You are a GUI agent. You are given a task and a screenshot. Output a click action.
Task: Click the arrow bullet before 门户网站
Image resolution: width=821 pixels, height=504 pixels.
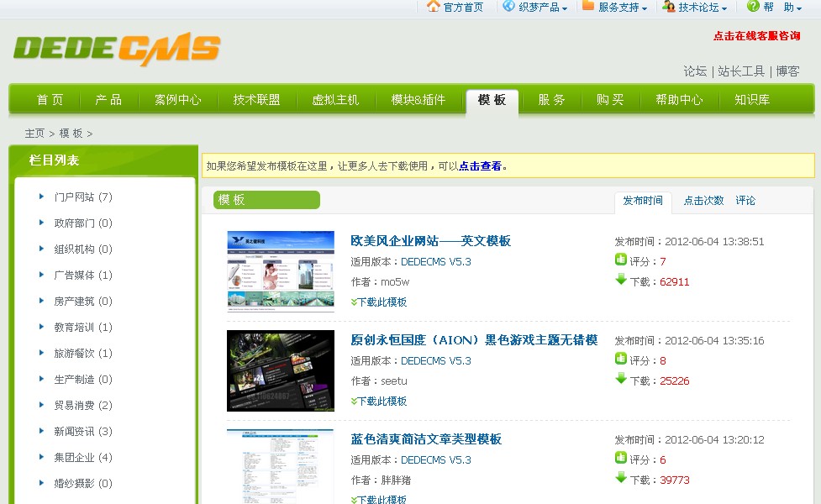(41, 197)
